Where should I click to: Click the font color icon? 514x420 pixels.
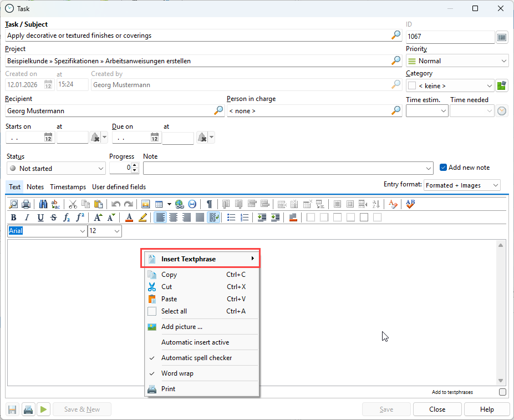129,217
